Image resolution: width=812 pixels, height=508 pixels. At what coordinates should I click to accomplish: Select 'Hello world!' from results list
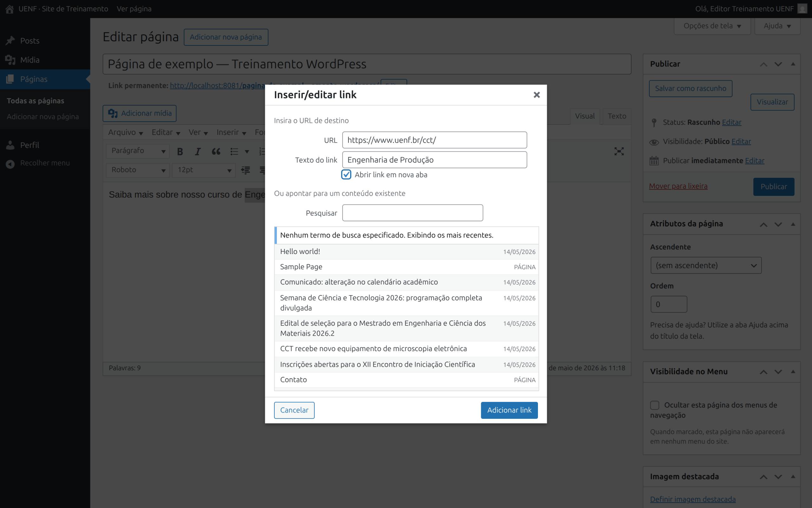[x=407, y=252]
